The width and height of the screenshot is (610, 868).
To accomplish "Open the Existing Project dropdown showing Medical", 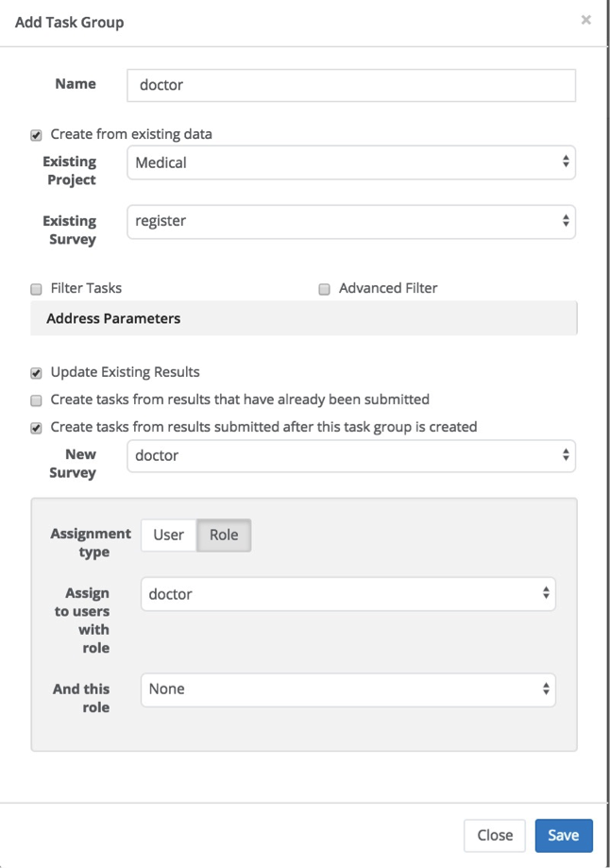I will click(x=350, y=162).
